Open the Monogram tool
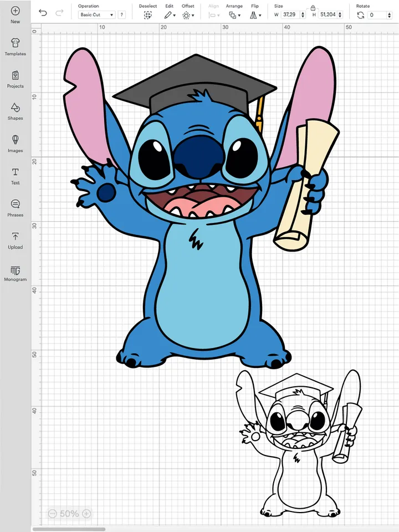This screenshot has width=399, height=532. pyautogui.click(x=15, y=270)
